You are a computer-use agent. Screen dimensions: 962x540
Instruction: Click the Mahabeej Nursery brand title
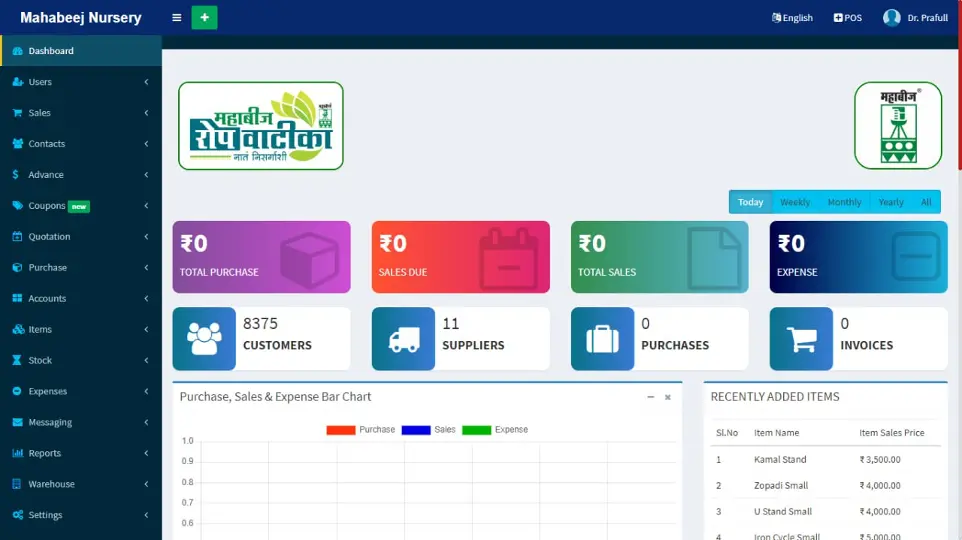point(81,18)
